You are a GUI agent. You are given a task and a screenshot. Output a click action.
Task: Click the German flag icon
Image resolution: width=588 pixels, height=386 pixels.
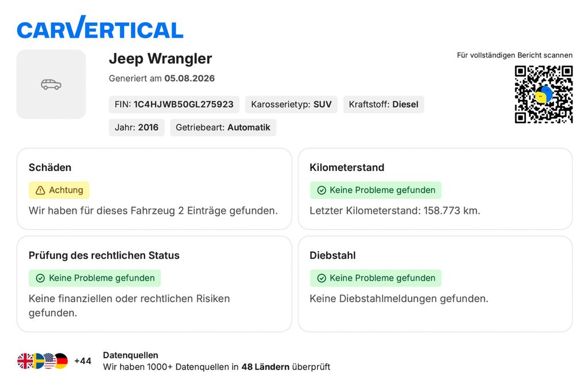pos(61,361)
